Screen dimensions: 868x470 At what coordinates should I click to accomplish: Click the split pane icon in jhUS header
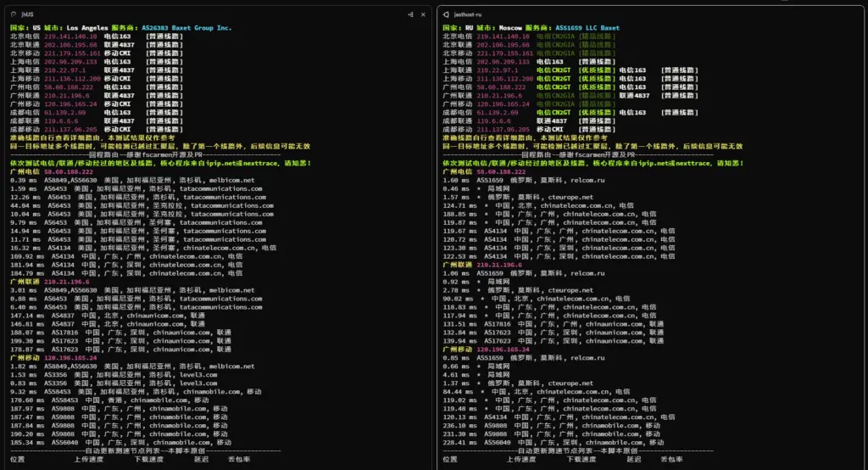pos(409,14)
